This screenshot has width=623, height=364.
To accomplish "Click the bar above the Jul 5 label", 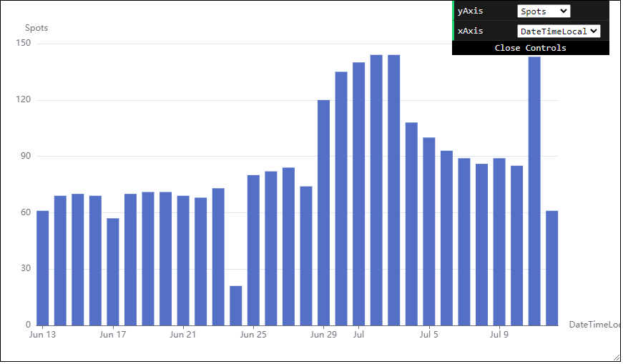I will click(429, 231).
